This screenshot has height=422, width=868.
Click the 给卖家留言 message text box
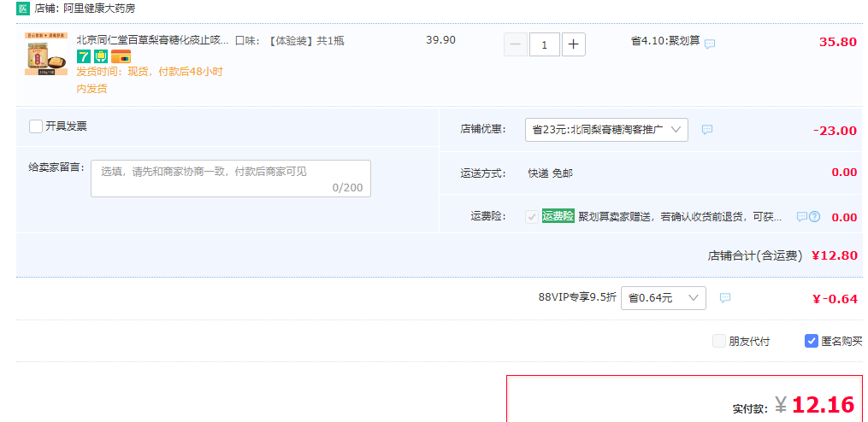[x=231, y=179]
